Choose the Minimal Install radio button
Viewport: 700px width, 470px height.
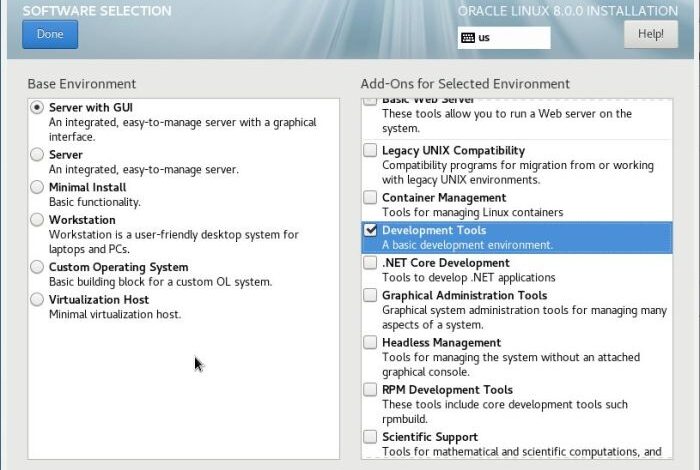point(37,187)
